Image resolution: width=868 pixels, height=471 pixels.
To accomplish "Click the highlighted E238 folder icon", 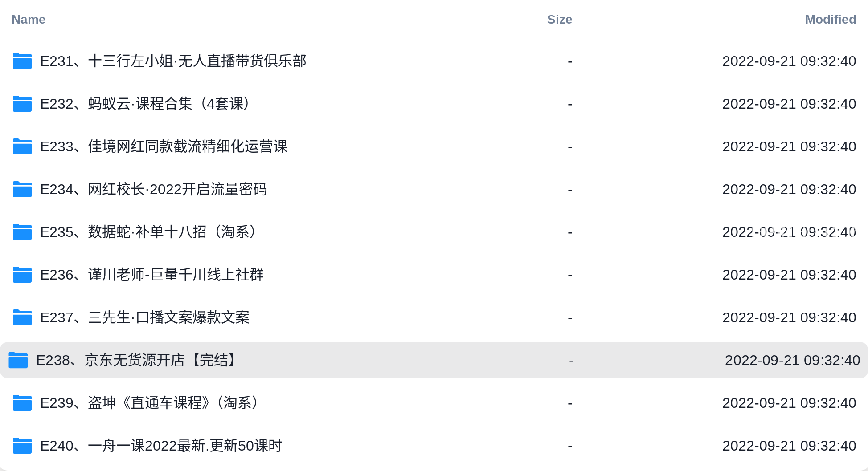I will tap(18, 360).
